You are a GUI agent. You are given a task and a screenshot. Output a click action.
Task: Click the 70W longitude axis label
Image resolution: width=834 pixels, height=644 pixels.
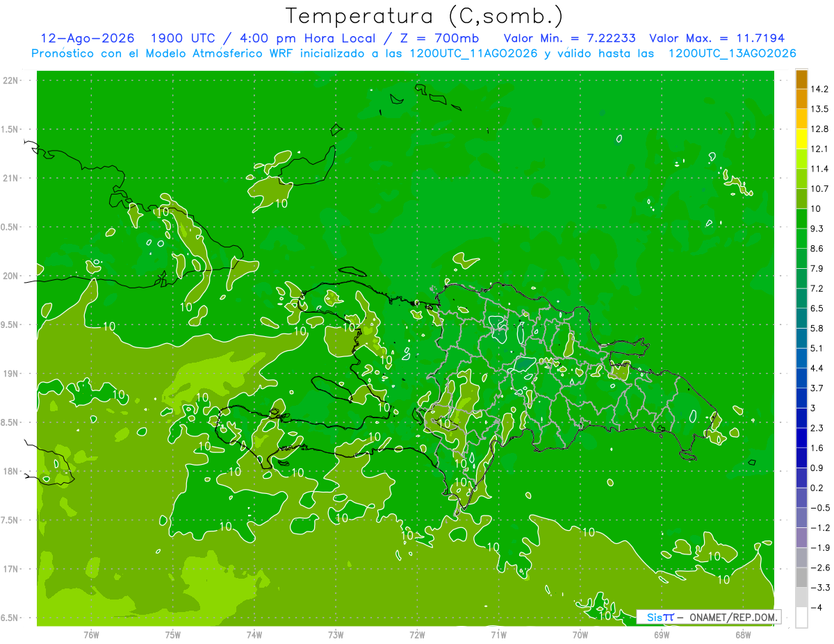pyautogui.click(x=580, y=635)
